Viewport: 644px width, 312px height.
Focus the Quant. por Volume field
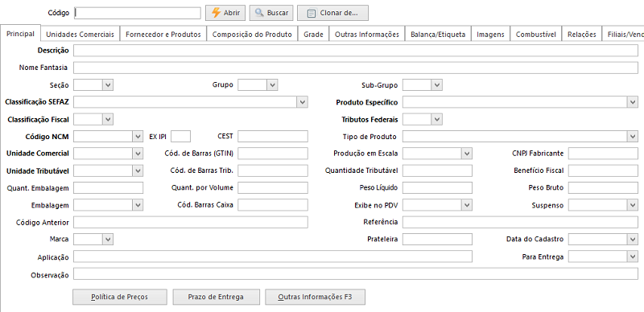273,187
